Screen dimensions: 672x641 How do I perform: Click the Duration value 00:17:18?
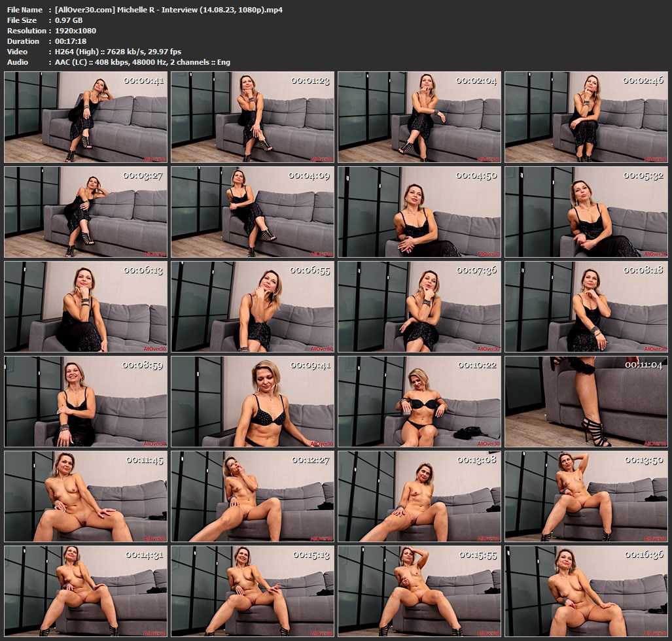click(x=72, y=41)
